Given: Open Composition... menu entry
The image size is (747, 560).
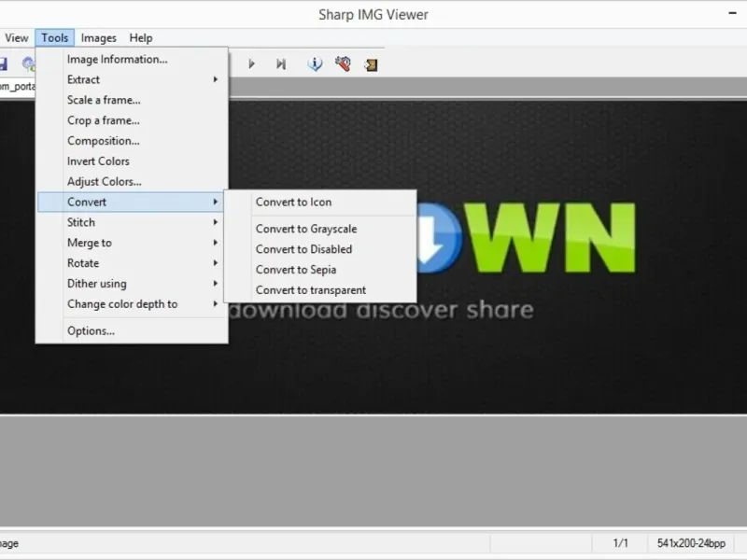Looking at the screenshot, I should (132, 141).
